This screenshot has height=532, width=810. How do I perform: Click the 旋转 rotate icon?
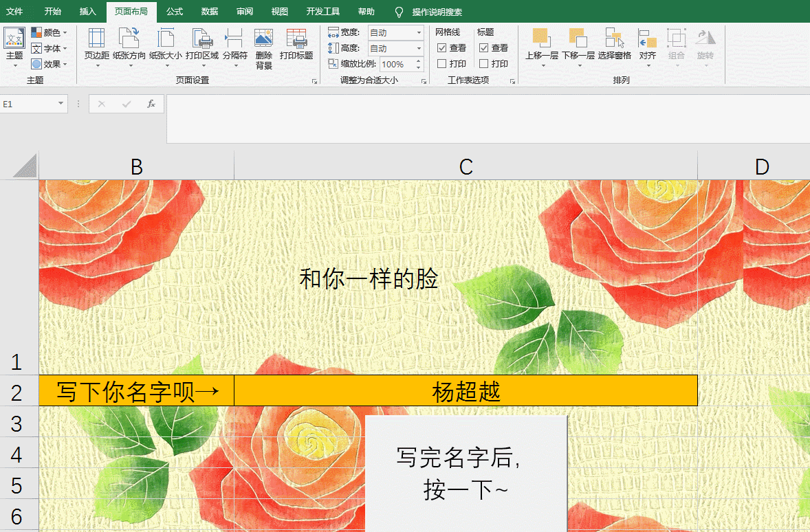pyautogui.click(x=705, y=38)
